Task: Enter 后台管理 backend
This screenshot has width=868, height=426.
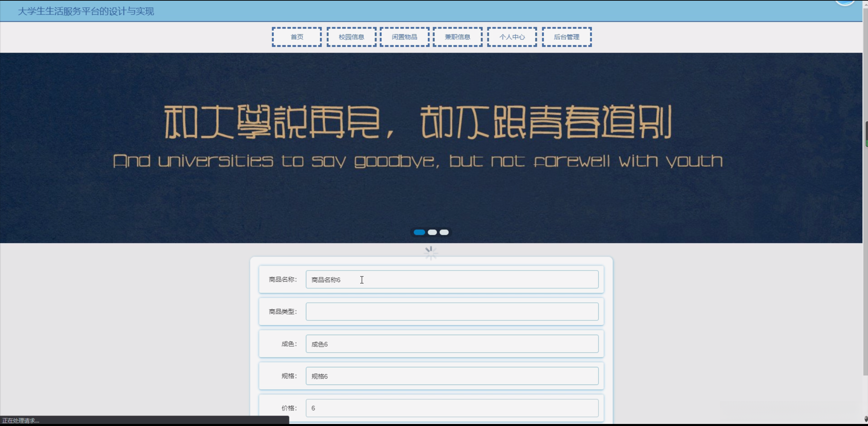Action: click(x=566, y=37)
